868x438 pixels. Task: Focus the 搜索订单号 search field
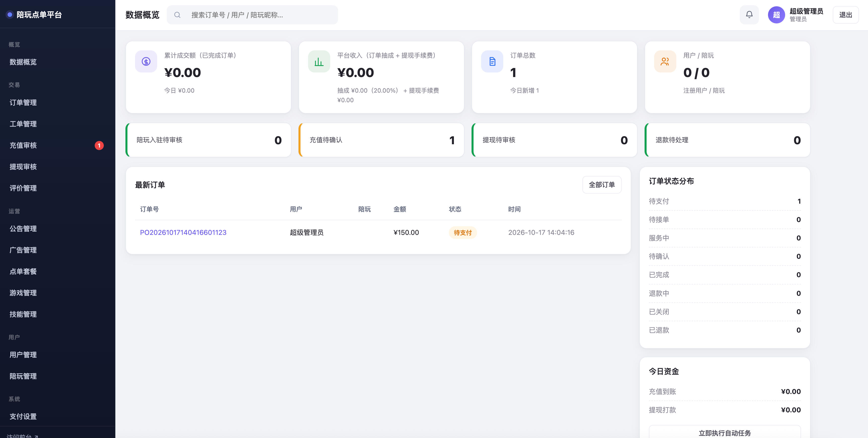252,15
